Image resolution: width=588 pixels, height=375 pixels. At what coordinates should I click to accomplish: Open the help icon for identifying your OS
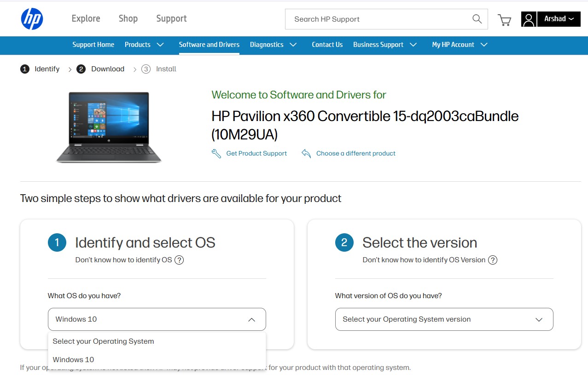pyautogui.click(x=178, y=260)
